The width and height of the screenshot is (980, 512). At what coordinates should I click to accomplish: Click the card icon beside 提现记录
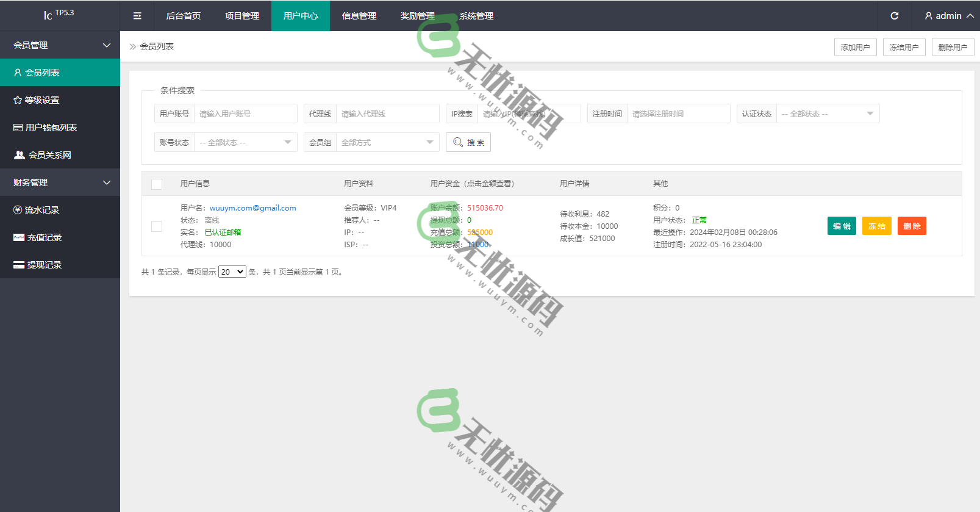pyautogui.click(x=19, y=265)
